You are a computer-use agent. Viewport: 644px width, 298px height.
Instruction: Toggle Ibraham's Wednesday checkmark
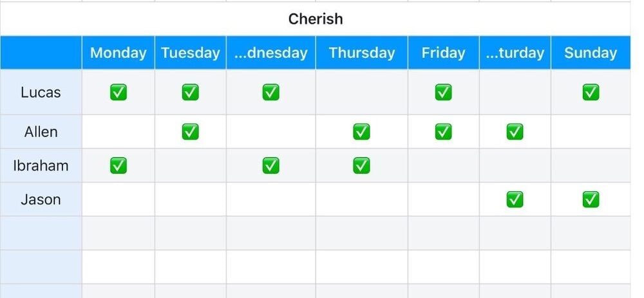tap(270, 166)
